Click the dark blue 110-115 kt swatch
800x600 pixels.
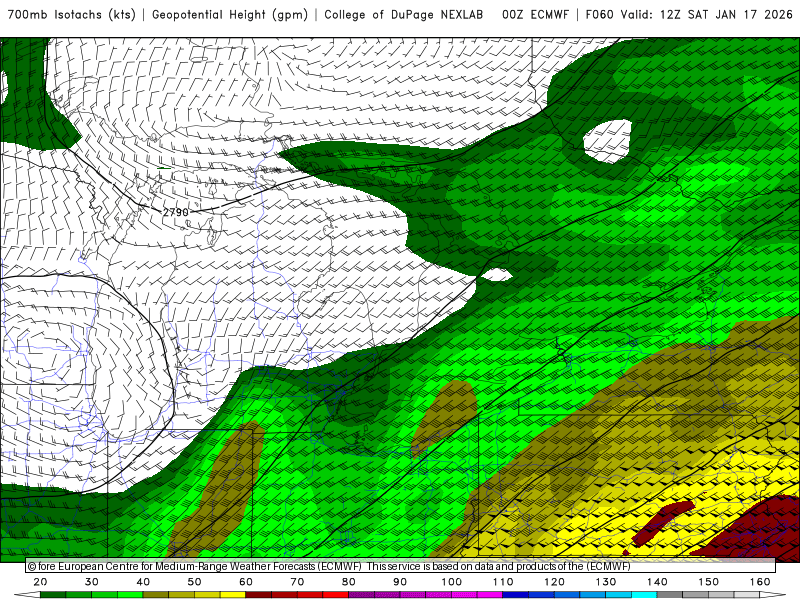[516, 595]
